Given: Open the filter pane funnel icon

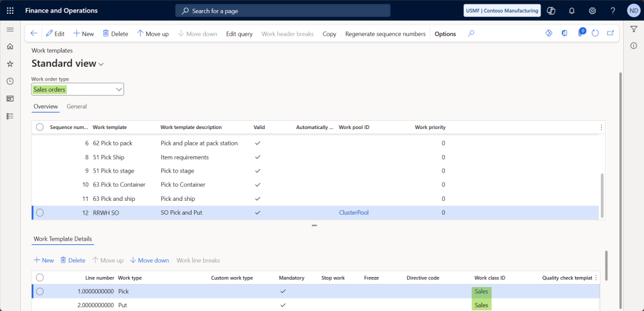Looking at the screenshot, I should click(x=633, y=29).
